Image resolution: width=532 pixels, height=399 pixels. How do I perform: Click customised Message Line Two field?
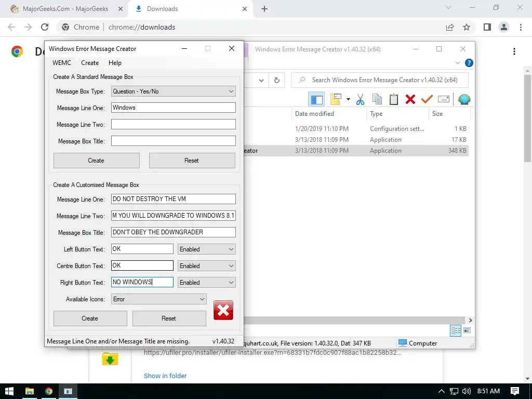coord(174,216)
